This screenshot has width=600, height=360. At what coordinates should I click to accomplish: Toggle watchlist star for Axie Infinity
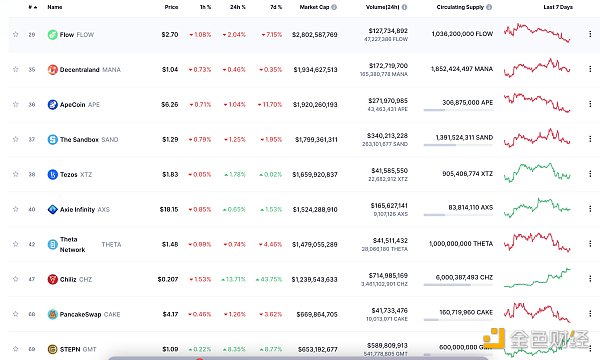16,209
